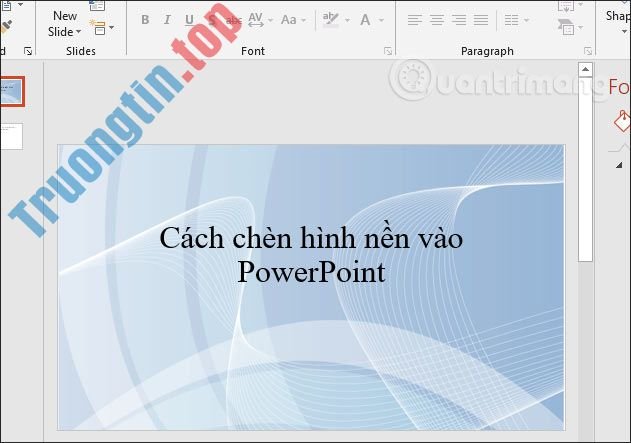Click the Convert to SmartArt icon

(x=566, y=27)
